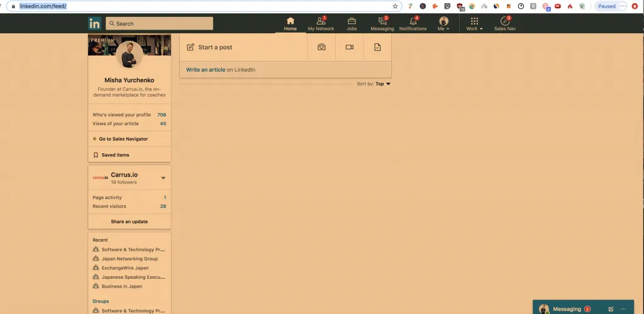Viewport: 644px width, 314px height.
Task: Click the Start a post button
Action: [x=244, y=47]
